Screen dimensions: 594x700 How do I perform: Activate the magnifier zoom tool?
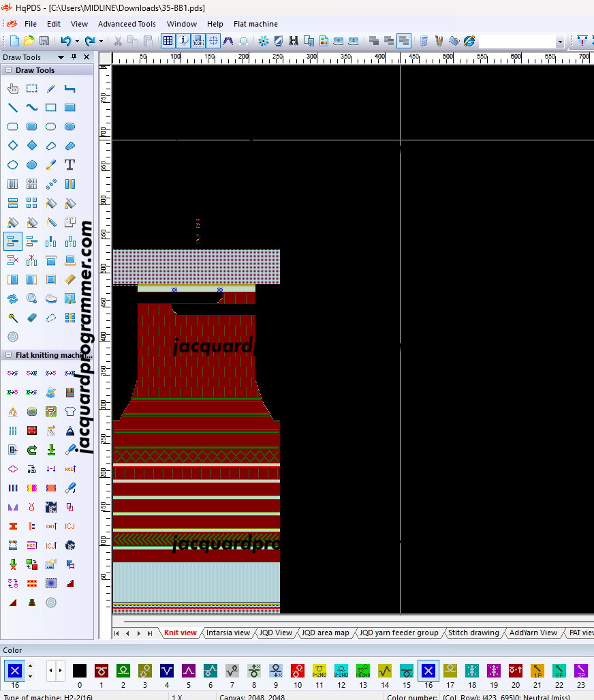pos(32,299)
